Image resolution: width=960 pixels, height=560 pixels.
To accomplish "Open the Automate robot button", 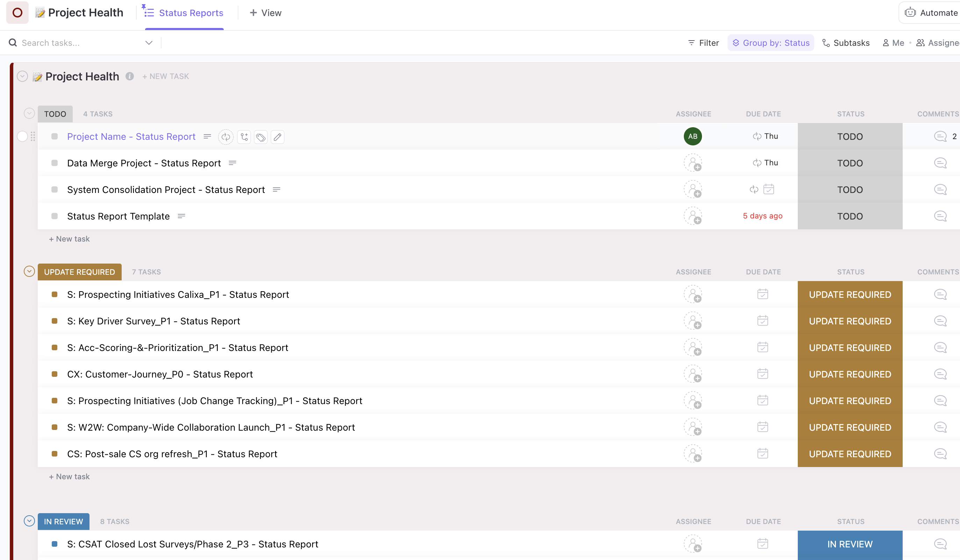I will (x=930, y=13).
